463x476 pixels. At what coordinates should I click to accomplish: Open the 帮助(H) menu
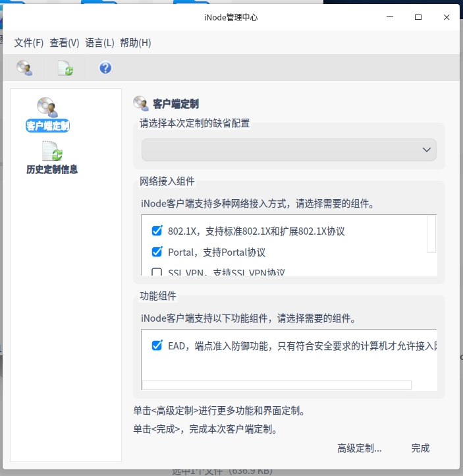pyautogui.click(x=136, y=43)
